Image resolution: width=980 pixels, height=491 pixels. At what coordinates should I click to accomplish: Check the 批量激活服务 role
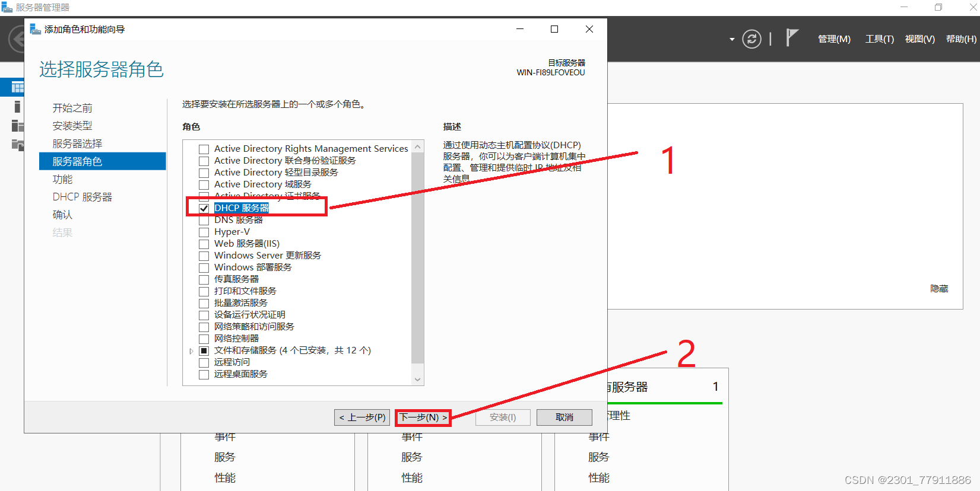point(204,303)
